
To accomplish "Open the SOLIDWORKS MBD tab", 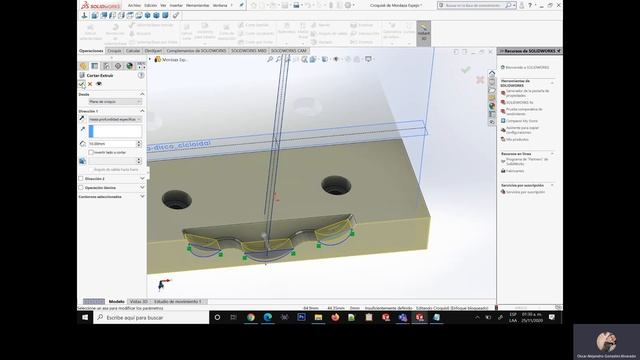I will [249, 51].
